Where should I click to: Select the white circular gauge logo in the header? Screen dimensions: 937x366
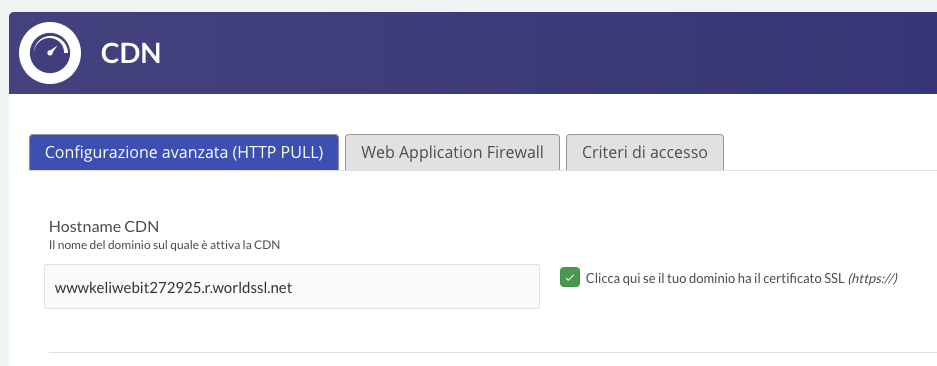(x=50, y=53)
